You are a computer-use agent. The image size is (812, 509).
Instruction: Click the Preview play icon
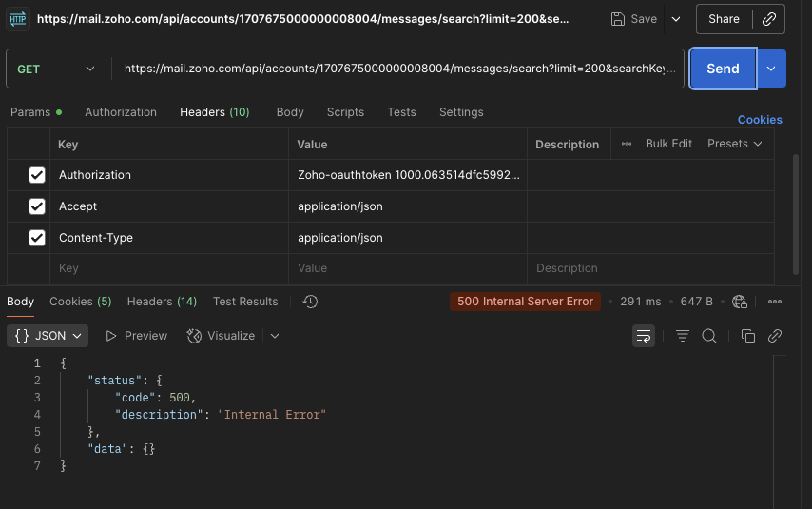tap(111, 336)
